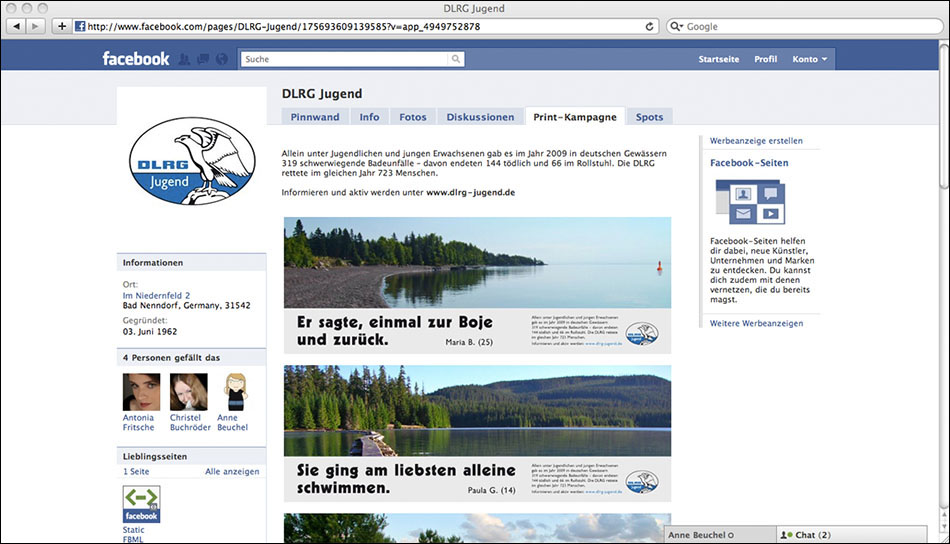Click the Static FBML app icon
Screen dimensions: 950x544
coord(141,504)
